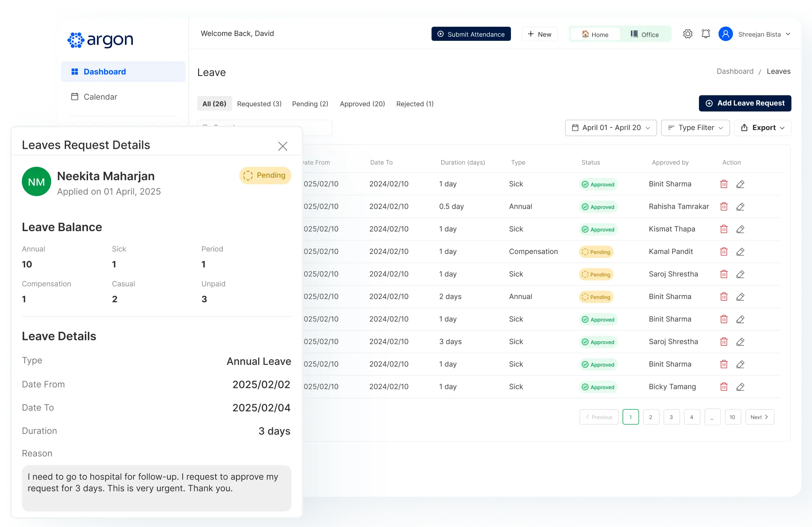Image resolution: width=812 pixels, height=527 pixels.
Task: Open the notifications bell
Action: (705, 34)
